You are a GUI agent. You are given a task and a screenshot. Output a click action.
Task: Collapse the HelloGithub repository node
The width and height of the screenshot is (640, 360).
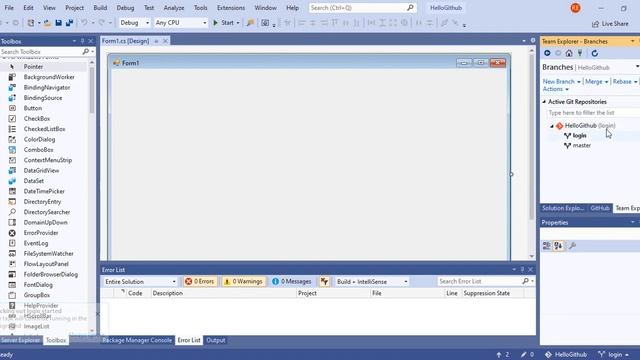point(552,126)
